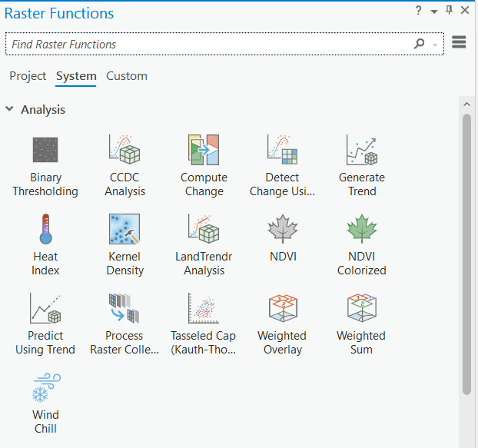The image size is (478, 448).
Task: Select the Wind Chill function icon
Action: click(45, 388)
